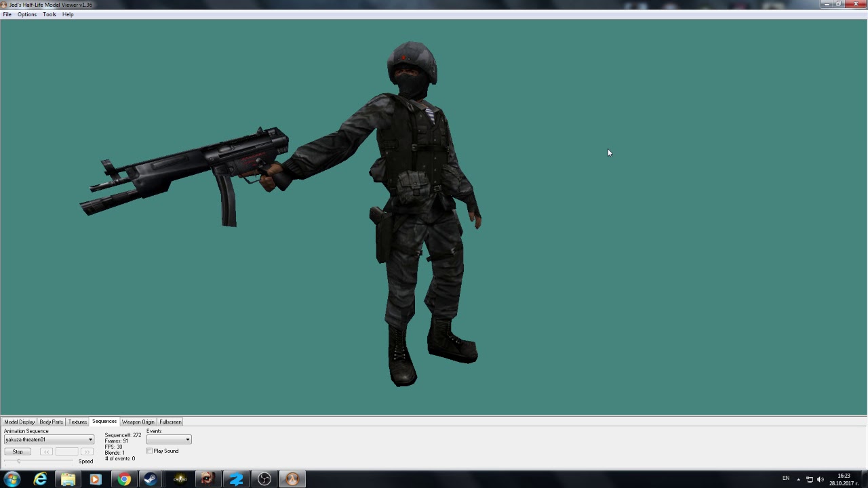Click the next frame >> button
This screenshot has height=488, width=868.
pyautogui.click(x=87, y=451)
